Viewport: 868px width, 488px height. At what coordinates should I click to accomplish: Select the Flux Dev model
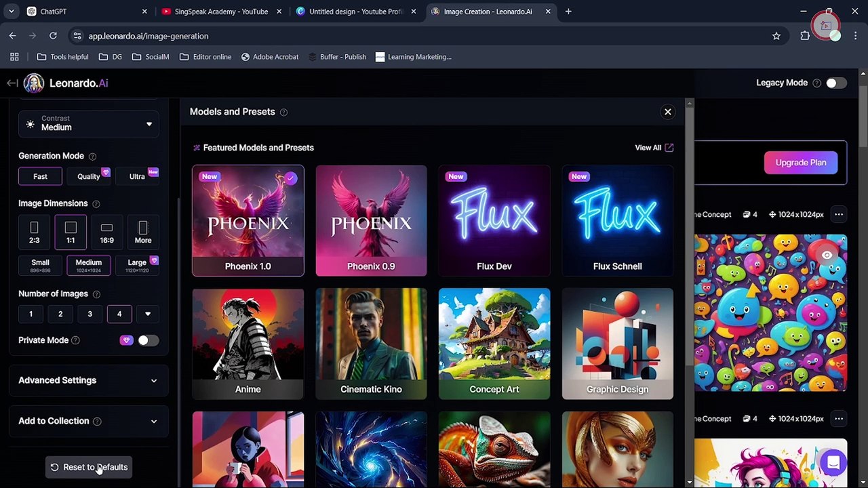494,221
